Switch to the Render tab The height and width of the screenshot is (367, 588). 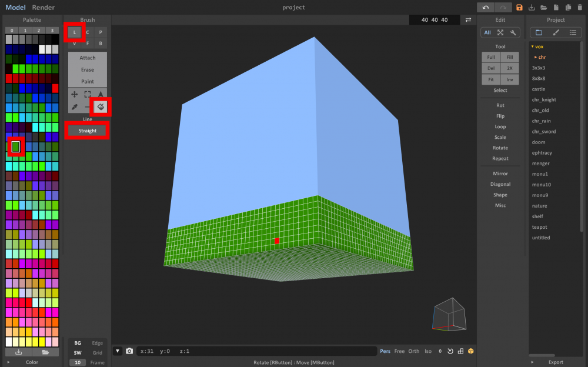point(43,8)
